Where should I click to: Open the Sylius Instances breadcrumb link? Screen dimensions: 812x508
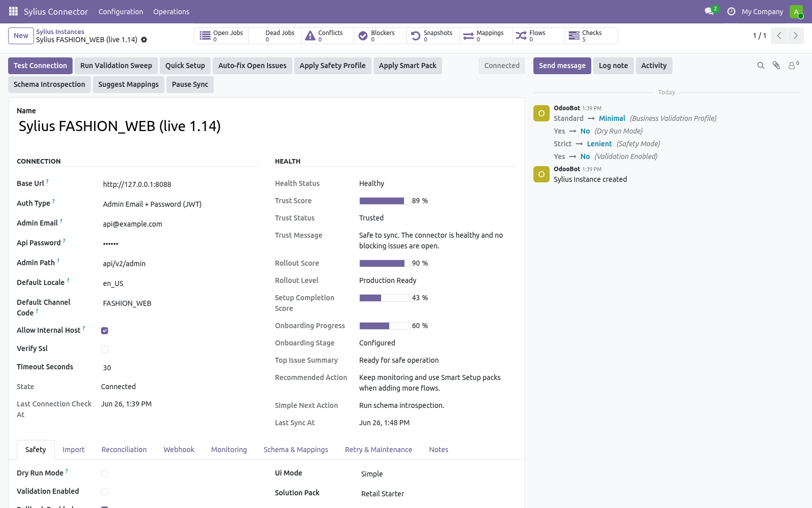[x=60, y=31]
